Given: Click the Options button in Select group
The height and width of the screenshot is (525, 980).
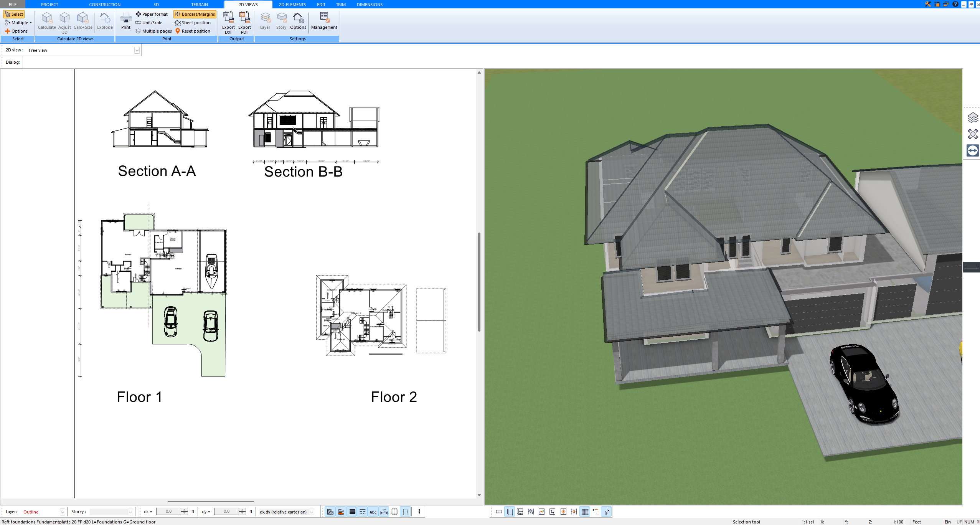Looking at the screenshot, I should 16,31.
